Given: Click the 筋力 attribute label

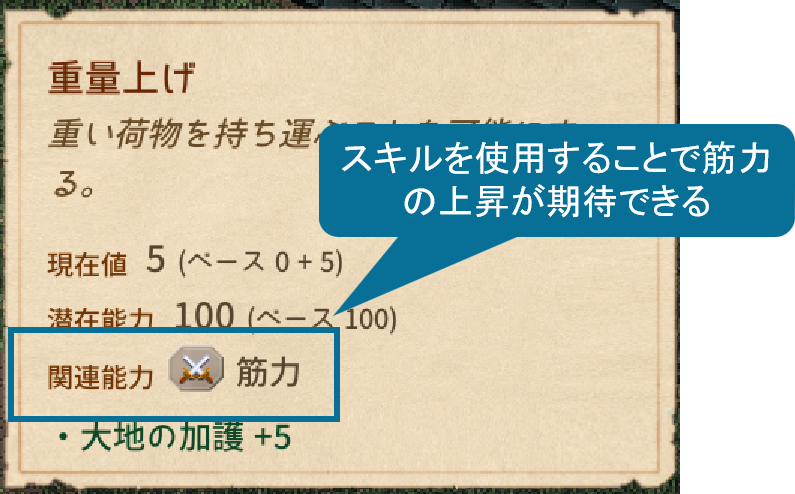Looking at the screenshot, I should pos(268,372).
